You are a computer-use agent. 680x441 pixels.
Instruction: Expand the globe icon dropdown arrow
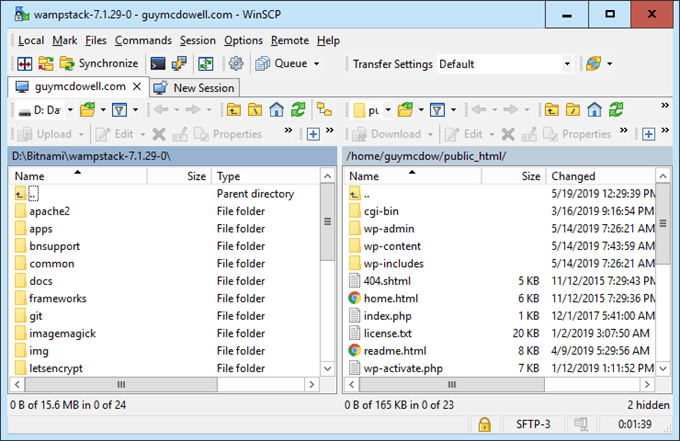pyautogui.click(x=610, y=64)
